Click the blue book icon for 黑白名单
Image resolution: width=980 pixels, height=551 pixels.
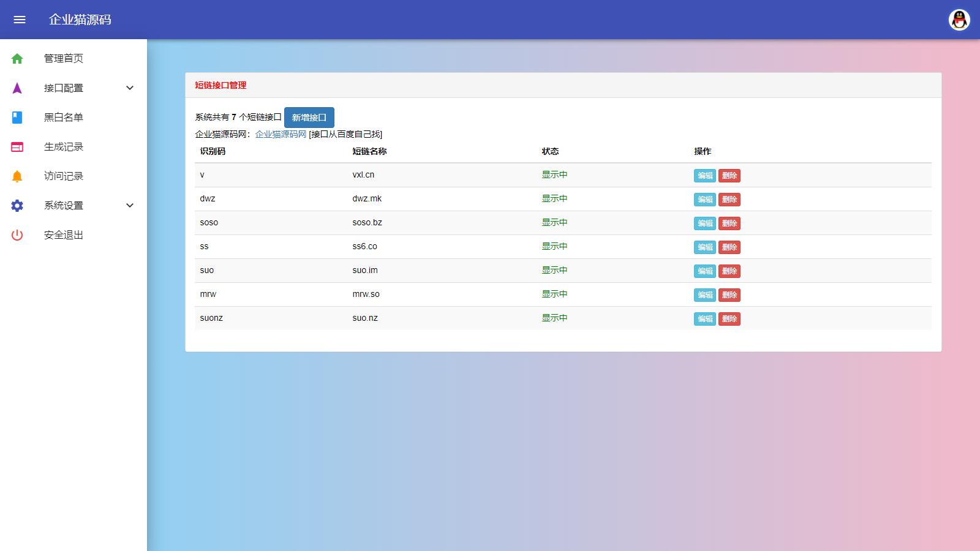17,118
